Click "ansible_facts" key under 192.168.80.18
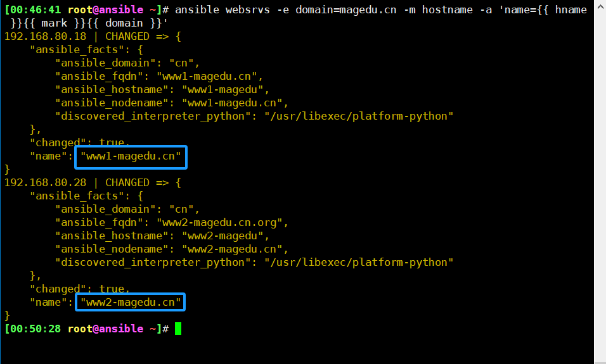Image resolution: width=606 pixels, height=364 pixels. 77,50
